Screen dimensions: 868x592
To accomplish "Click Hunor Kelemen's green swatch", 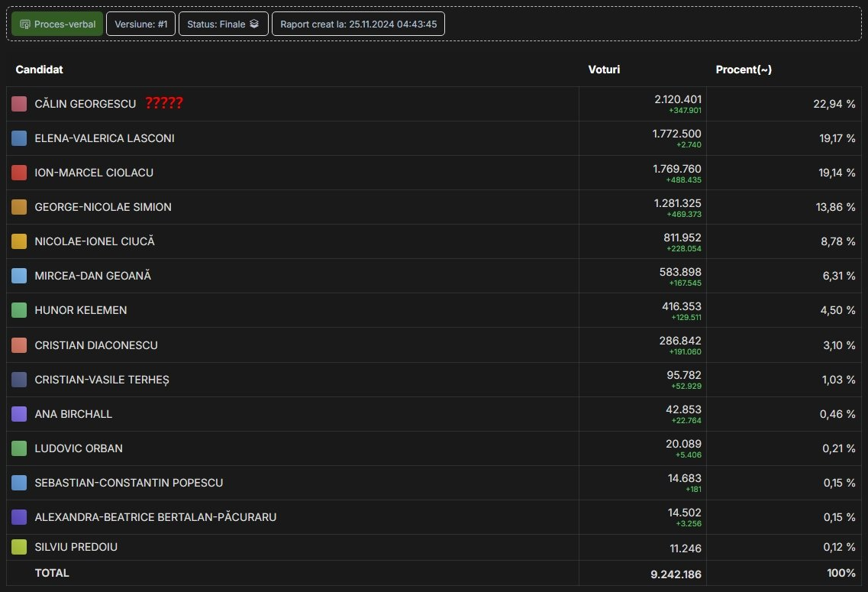I will coord(19,310).
